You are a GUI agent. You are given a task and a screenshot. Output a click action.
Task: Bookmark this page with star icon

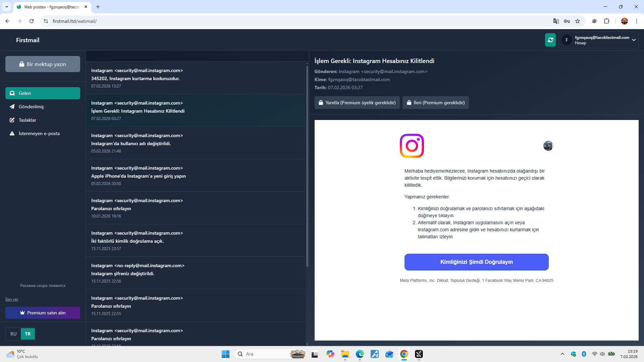coord(578,21)
